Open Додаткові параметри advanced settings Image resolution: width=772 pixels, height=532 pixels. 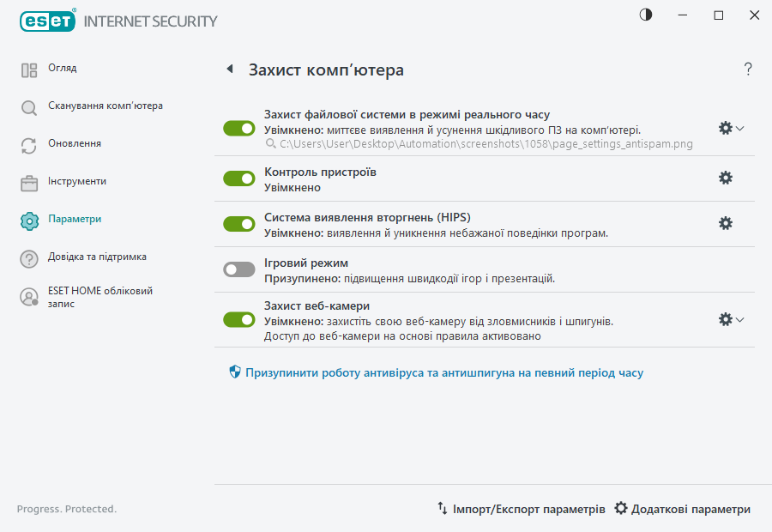click(682, 509)
